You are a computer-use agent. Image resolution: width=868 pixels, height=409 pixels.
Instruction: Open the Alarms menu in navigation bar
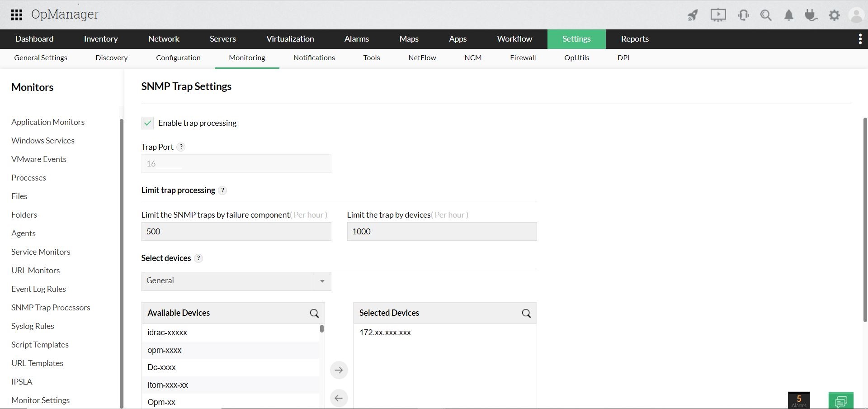[357, 39]
